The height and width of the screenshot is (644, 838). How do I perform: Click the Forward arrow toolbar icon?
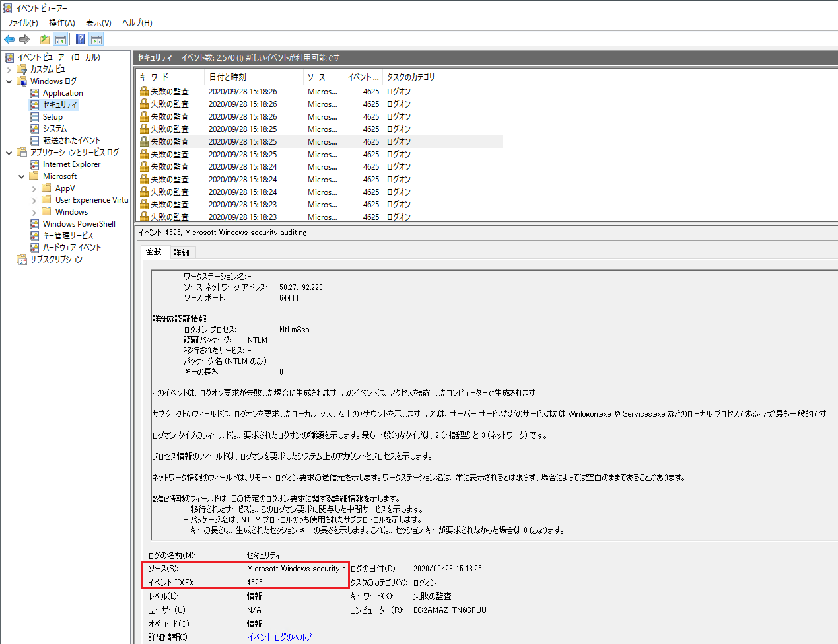point(24,39)
